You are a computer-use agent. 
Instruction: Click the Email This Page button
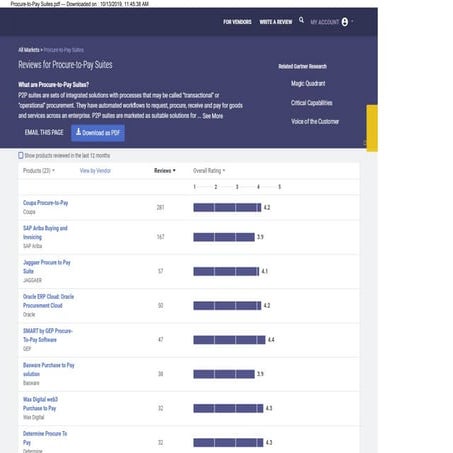pyautogui.click(x=44, y=133)
